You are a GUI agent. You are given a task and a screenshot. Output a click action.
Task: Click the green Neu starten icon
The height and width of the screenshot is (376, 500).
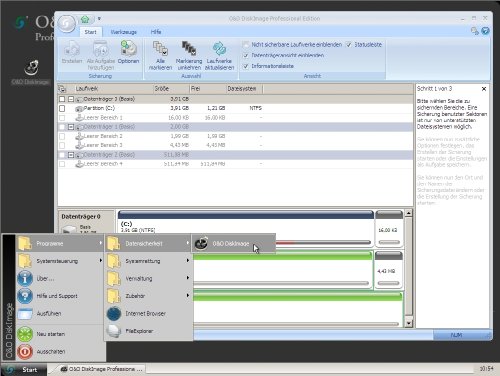(25, 334)
